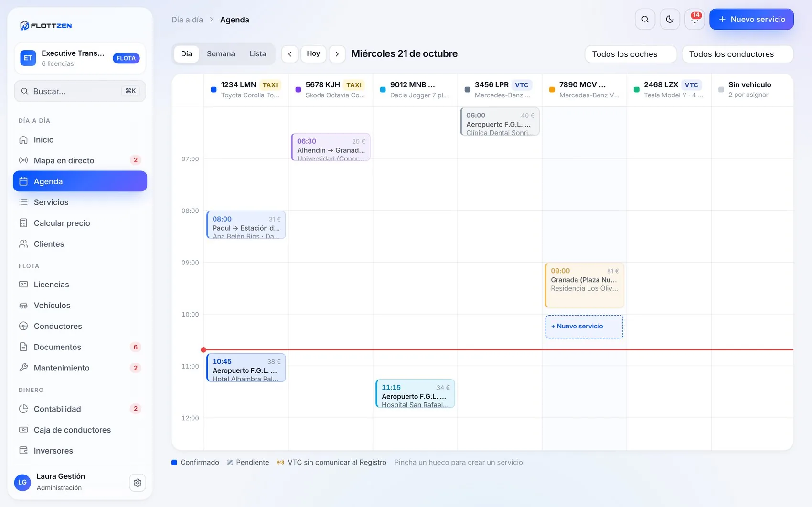Open Conductores section
812x507 pixels.
(x=80, y=326)
